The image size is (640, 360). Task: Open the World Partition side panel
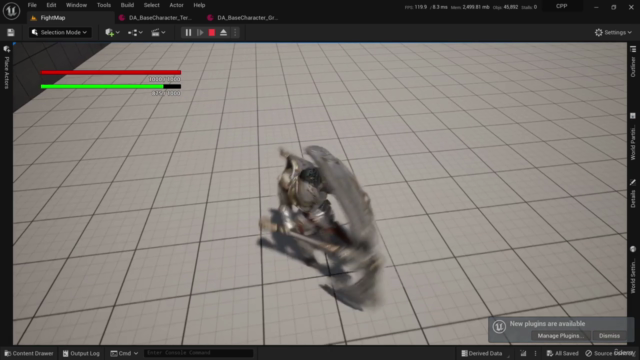(633, 136)
